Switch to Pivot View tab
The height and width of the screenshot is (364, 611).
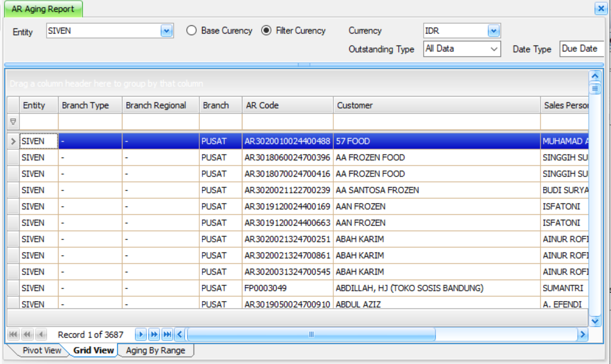click(42, 351)
